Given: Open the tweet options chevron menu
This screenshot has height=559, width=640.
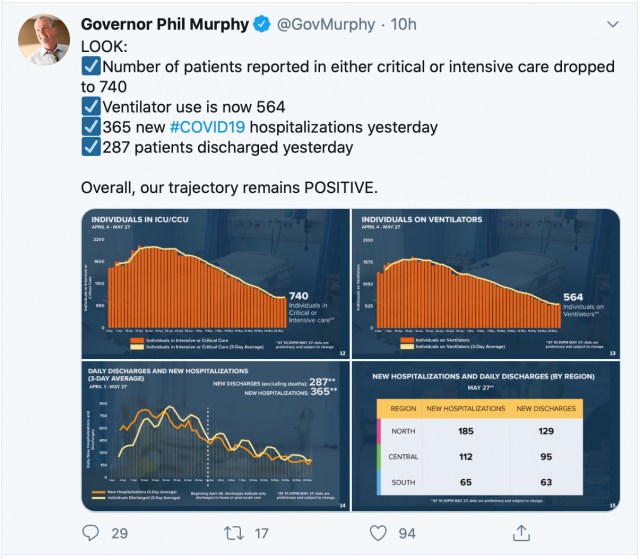Looking at the screenshot, I should [609, 22].
